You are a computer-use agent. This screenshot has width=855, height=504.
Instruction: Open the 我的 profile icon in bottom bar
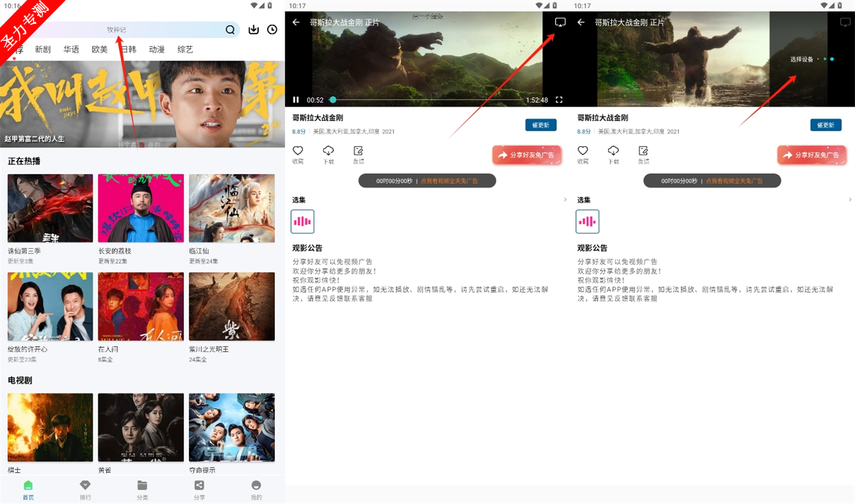[x=256, y=485]
